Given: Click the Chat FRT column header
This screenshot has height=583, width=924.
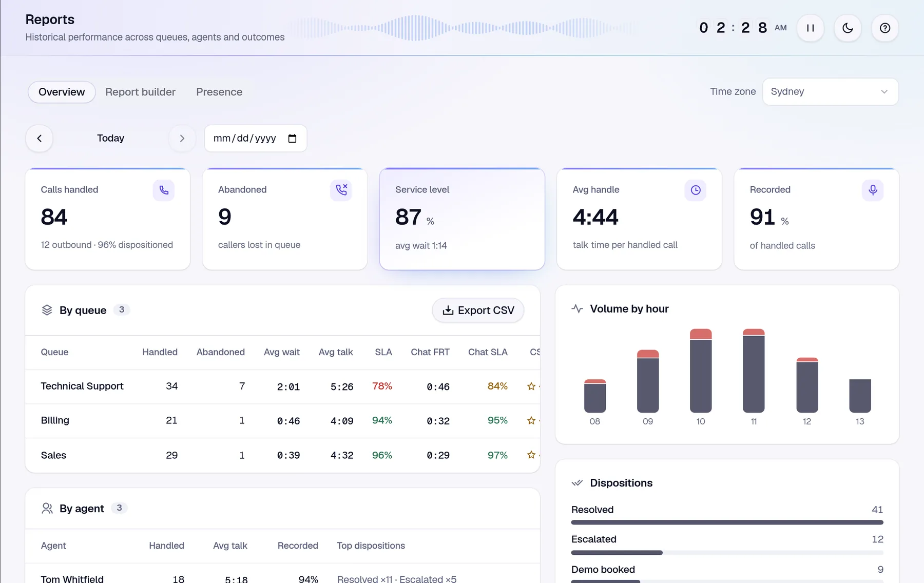Looking at the screenshot, I should pyautogui.click(x=430, y=352).
